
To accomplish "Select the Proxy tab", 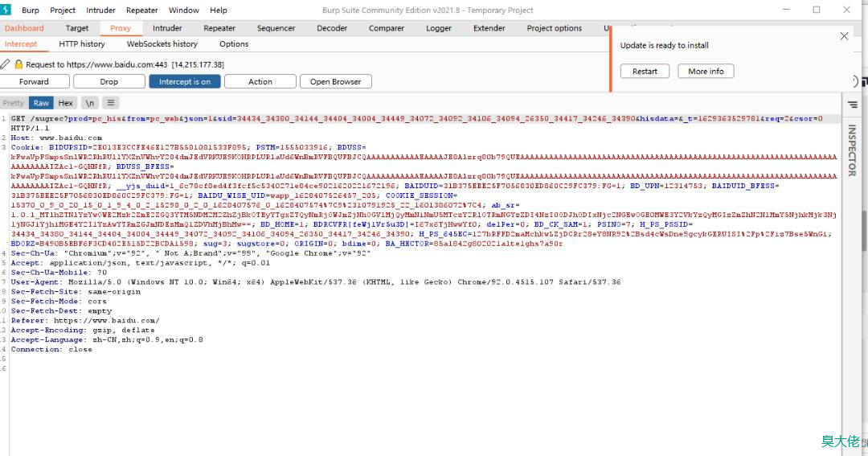I will tap(120, 28).
